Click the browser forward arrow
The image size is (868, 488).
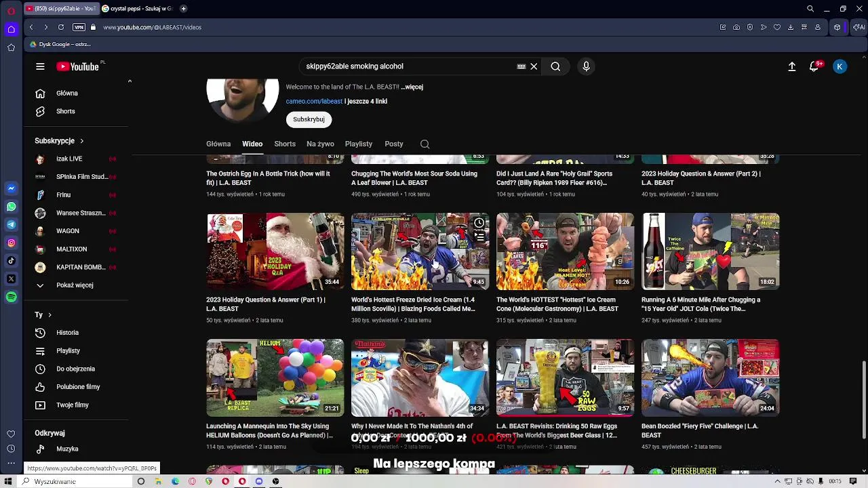pos(45,27)
